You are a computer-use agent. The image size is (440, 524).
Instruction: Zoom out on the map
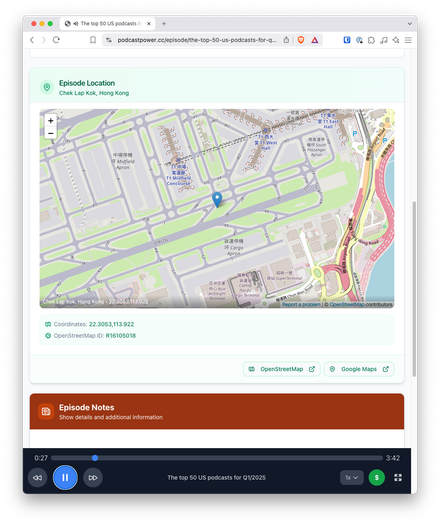click(51, 133)
